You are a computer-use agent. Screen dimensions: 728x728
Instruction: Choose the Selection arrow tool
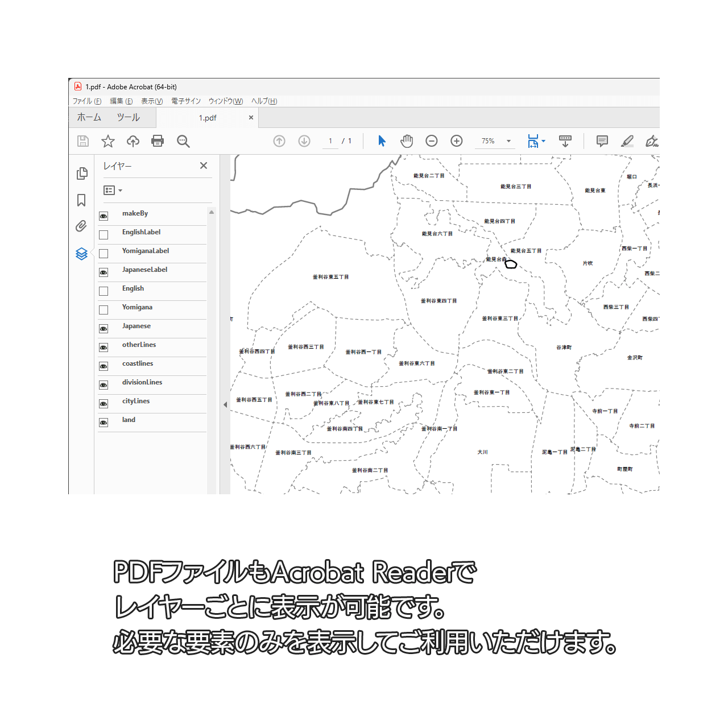click(x=382, y=141)
